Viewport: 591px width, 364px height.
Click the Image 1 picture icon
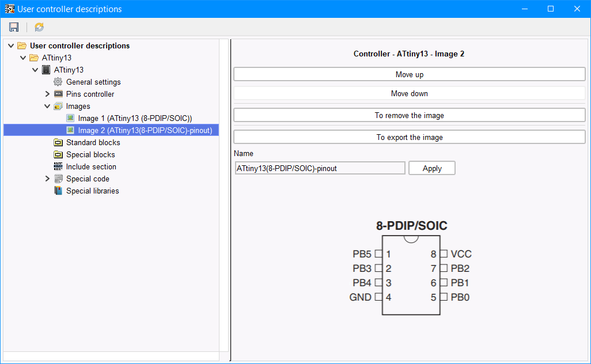(x=70, y=118)
